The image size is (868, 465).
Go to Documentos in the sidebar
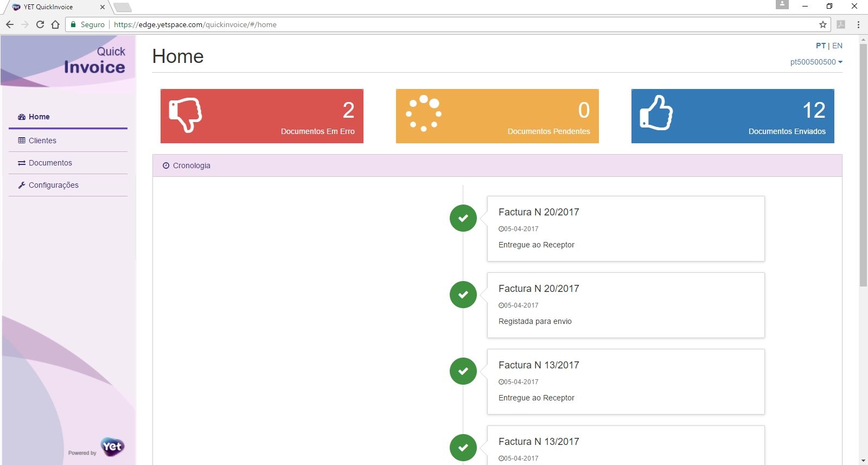(50, 163)
